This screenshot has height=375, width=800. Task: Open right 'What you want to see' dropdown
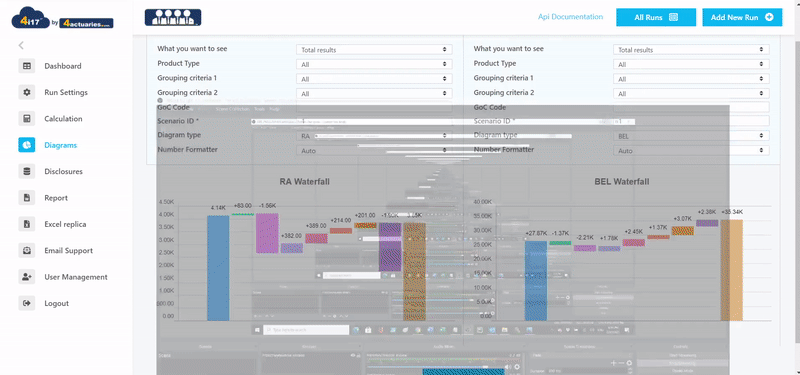point(691,49)
